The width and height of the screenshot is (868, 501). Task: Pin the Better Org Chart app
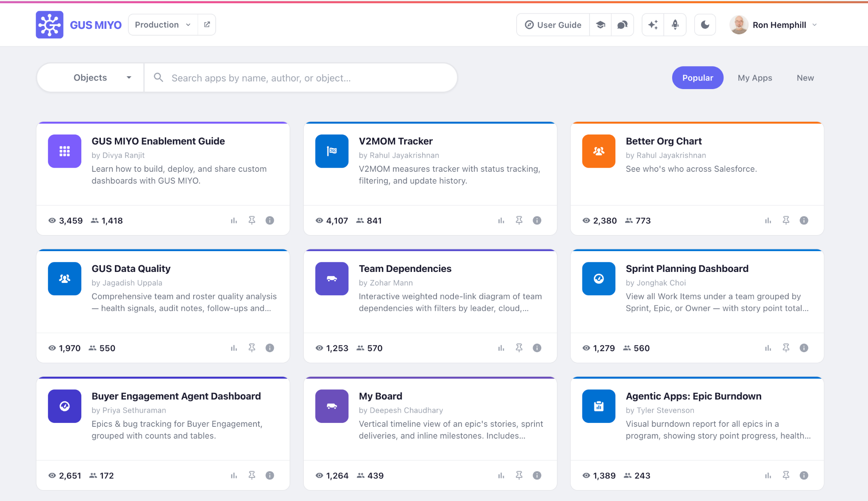[x=786, y=220]
